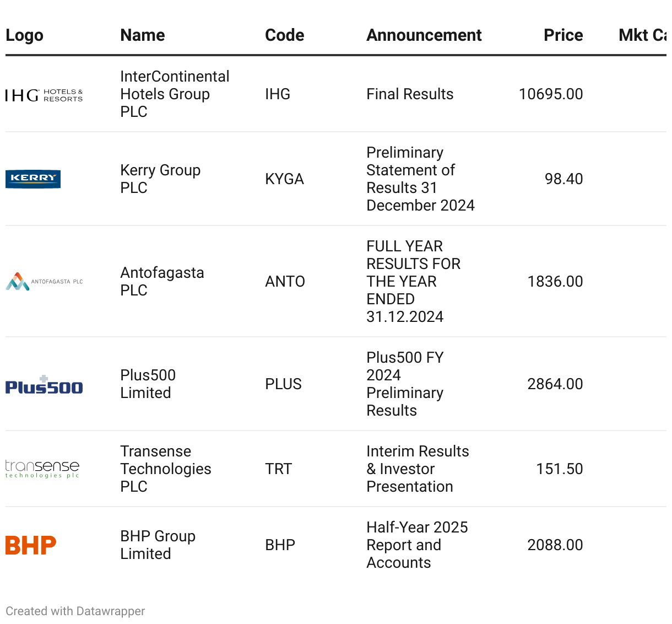Select InterContinental Hotels Group PLC name
672x624 pixels.
coord(175,94)
